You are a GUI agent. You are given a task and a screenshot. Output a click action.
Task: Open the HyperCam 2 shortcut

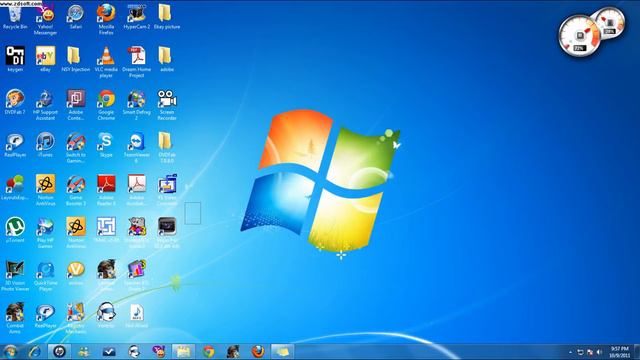(x=137, y=16)
